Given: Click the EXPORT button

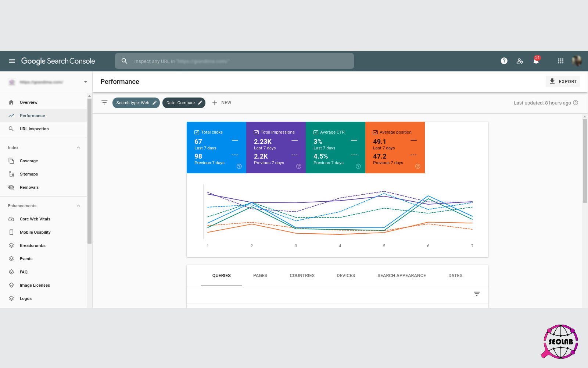Looking at the screenshot, I should 563,82.
